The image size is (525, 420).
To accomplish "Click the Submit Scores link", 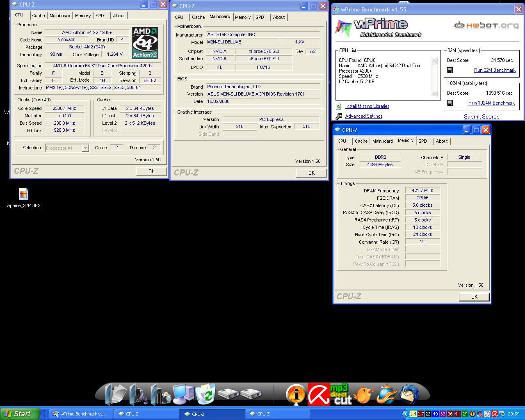I will [482, 116].
